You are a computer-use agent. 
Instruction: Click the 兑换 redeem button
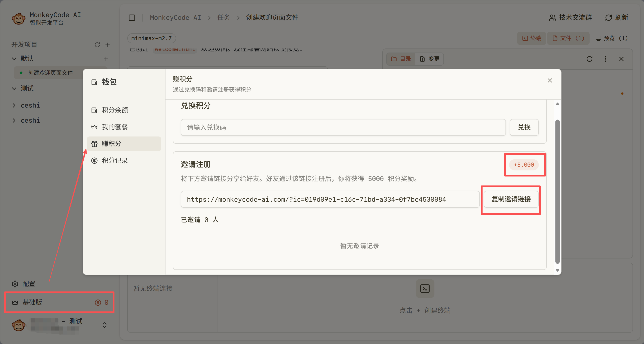(524, 127)
